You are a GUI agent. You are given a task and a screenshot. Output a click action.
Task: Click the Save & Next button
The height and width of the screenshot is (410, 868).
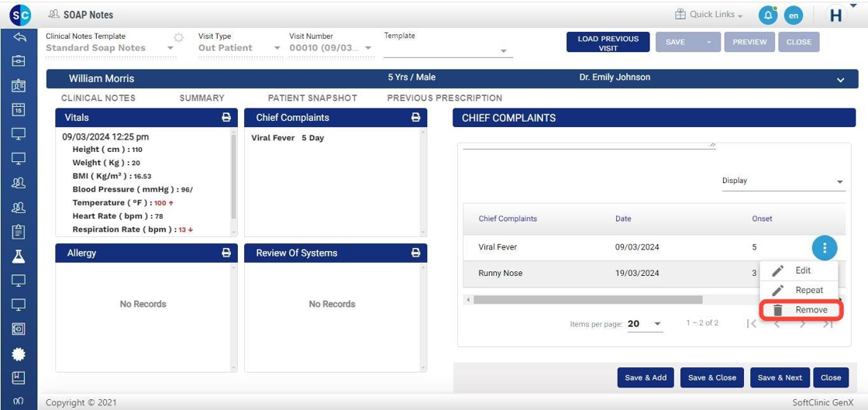[x=779, y=377]
